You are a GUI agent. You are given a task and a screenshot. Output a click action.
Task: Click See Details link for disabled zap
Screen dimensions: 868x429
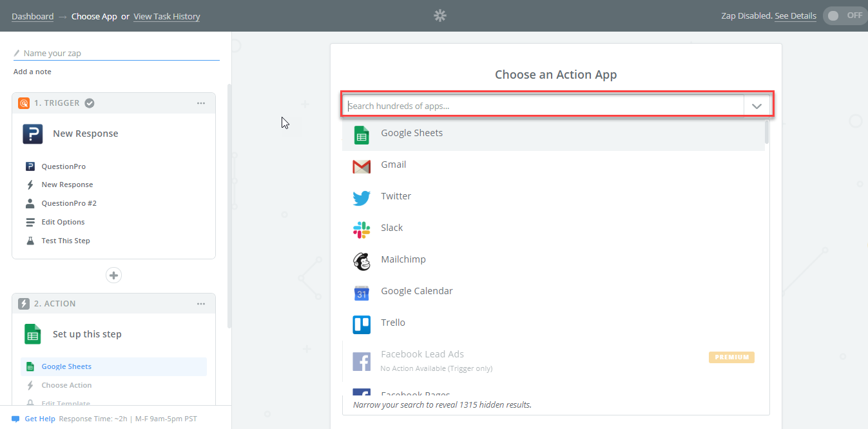click(x=795, y=15)
